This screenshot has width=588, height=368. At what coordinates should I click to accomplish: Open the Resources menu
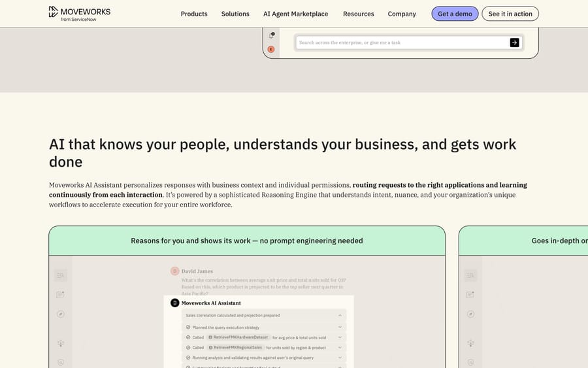(x=359, y=14)
